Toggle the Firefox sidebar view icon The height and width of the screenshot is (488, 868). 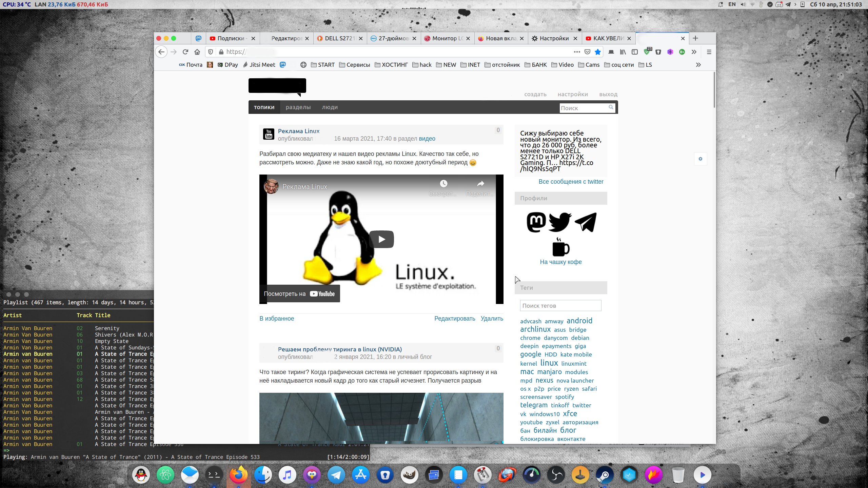pos(635,52)
